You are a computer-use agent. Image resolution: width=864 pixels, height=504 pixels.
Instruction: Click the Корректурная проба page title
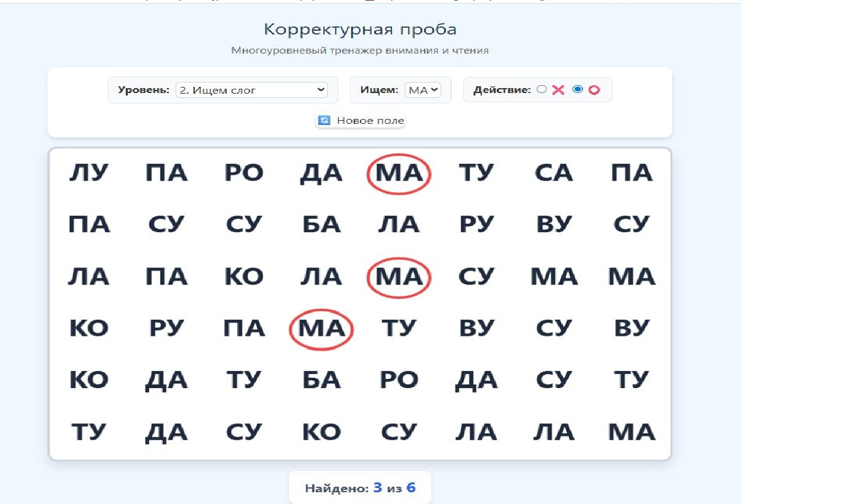[360, 29]
